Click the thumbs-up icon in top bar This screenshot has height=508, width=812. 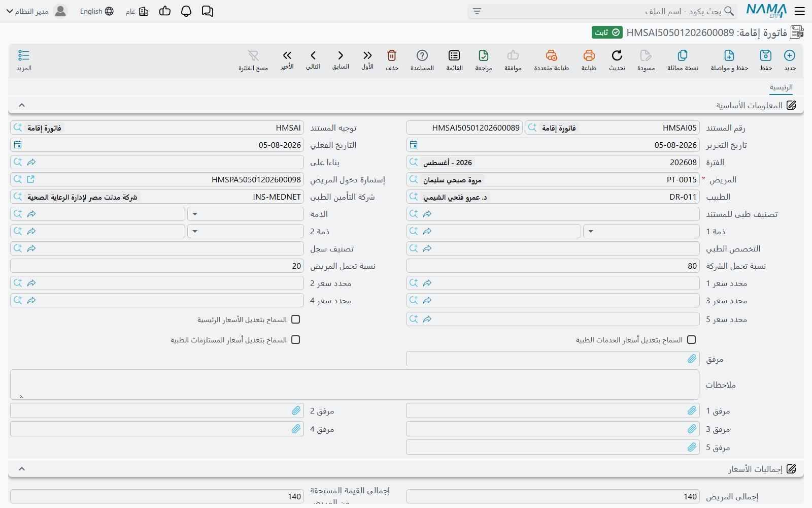pyautogui.click(x=165, y=11)
